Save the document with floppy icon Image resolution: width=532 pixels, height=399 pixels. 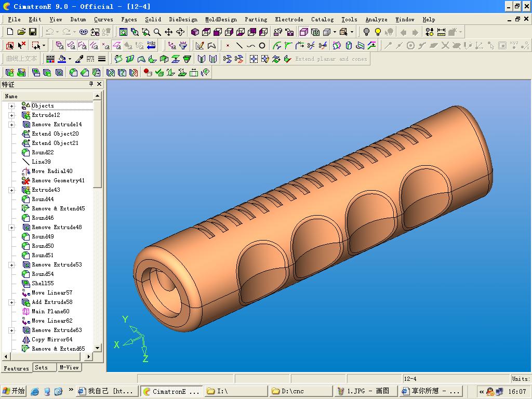tap(33, 32)
